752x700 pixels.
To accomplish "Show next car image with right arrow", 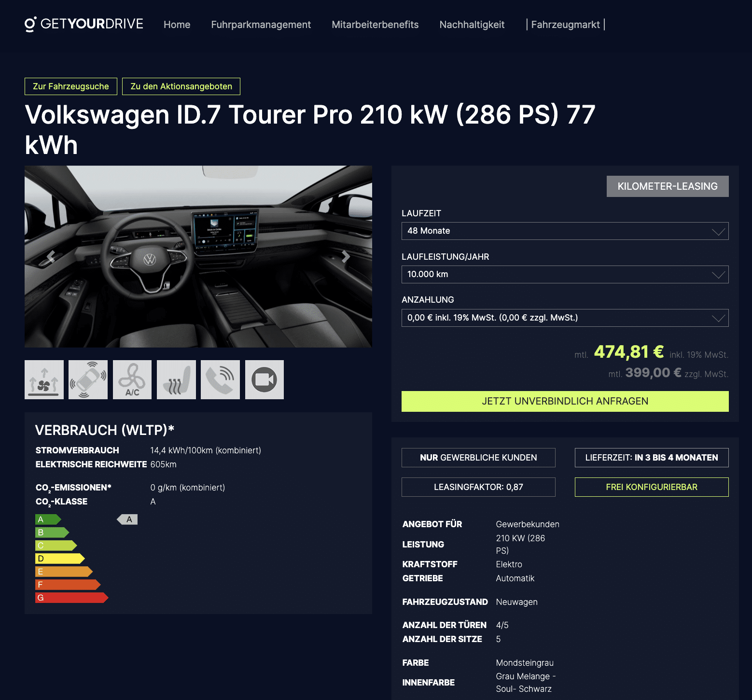I will coord(346,256).
